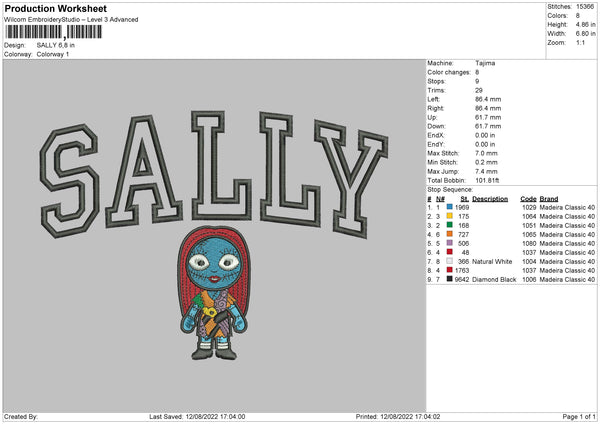The height and width of the screenshot is (424, 600).
Task: Click the "Page 1 of 1" footer text
Action: [x=579, y=416]
